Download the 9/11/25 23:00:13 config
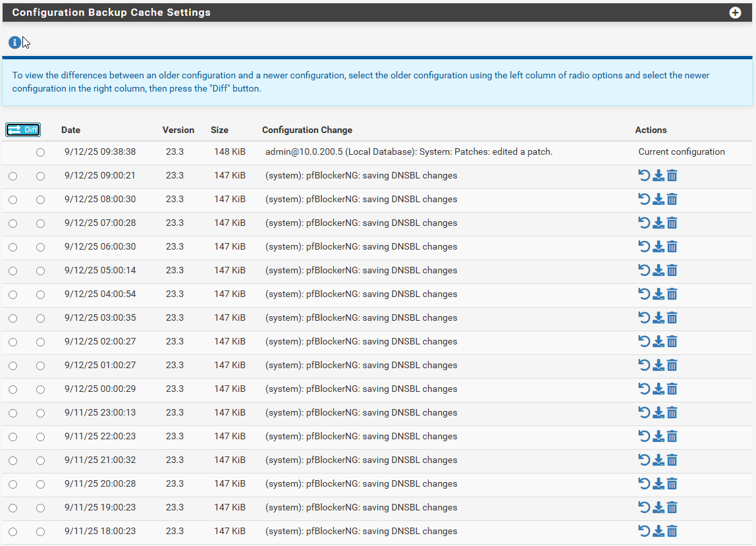This screenshot has height=546, width=756. pyautogui.click(x=658, y=412)
